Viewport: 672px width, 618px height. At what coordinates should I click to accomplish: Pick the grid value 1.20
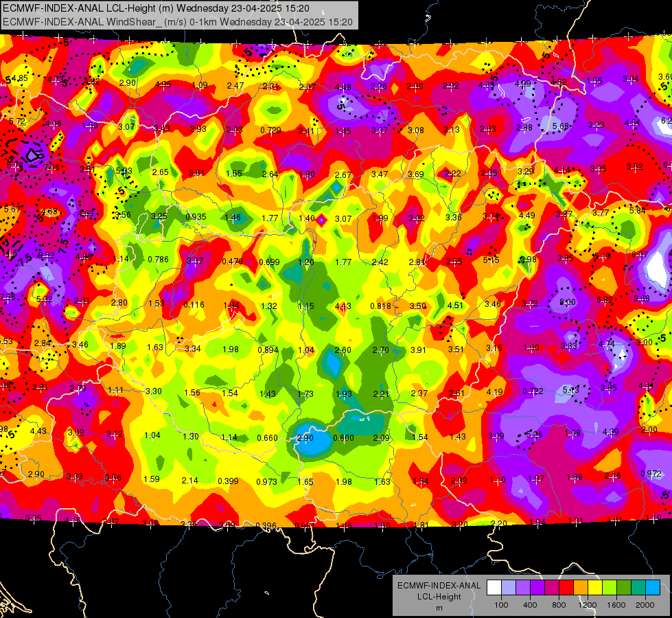click(306, 262)
